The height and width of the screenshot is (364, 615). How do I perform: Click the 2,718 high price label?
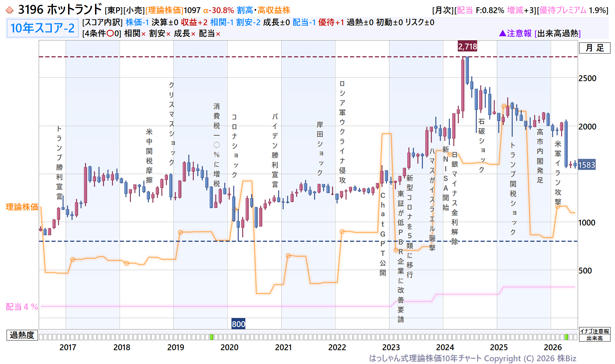(467, 46)
